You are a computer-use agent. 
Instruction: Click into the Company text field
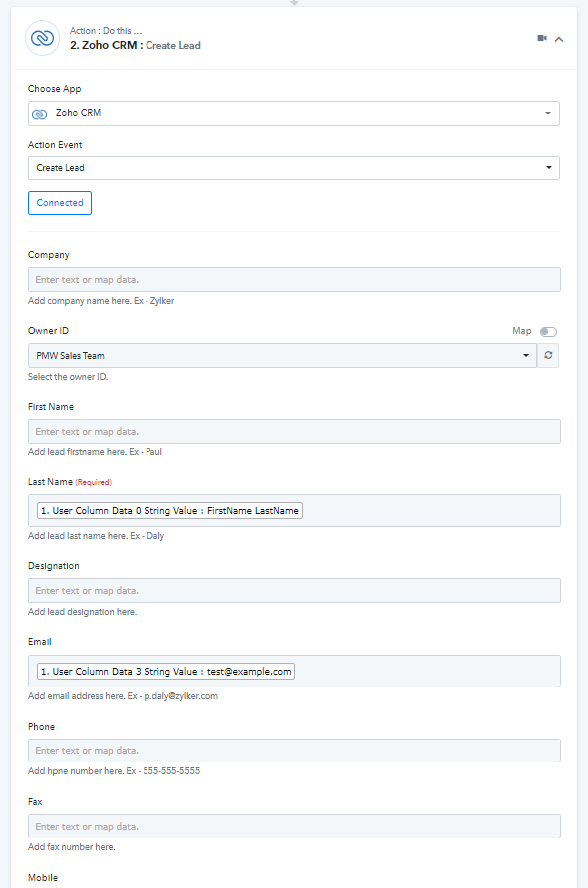tap(294, 280)
